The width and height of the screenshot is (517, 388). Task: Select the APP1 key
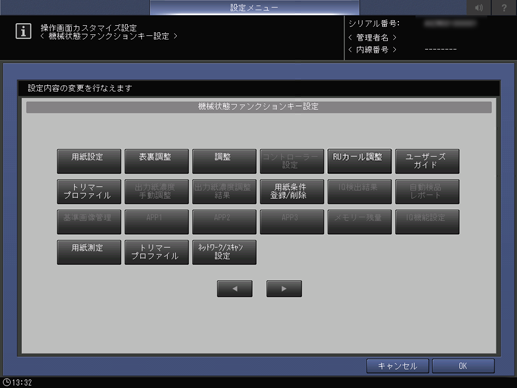coord(157,222)
